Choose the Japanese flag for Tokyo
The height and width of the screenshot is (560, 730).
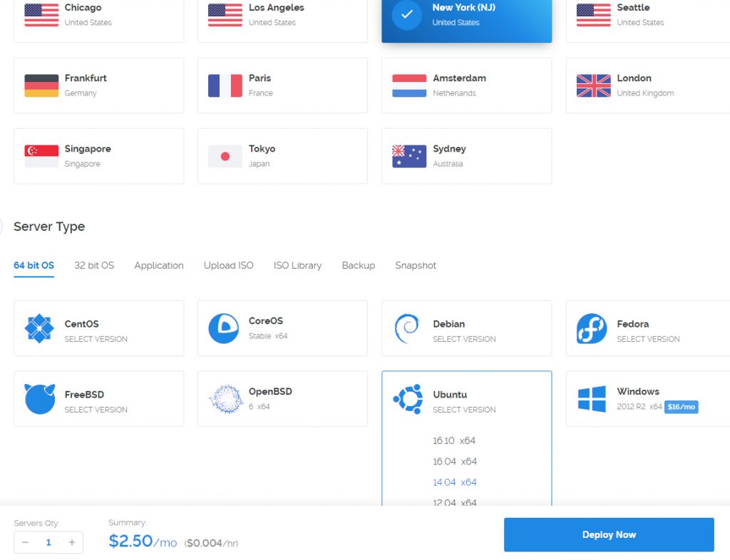click(x=225, y=156)
